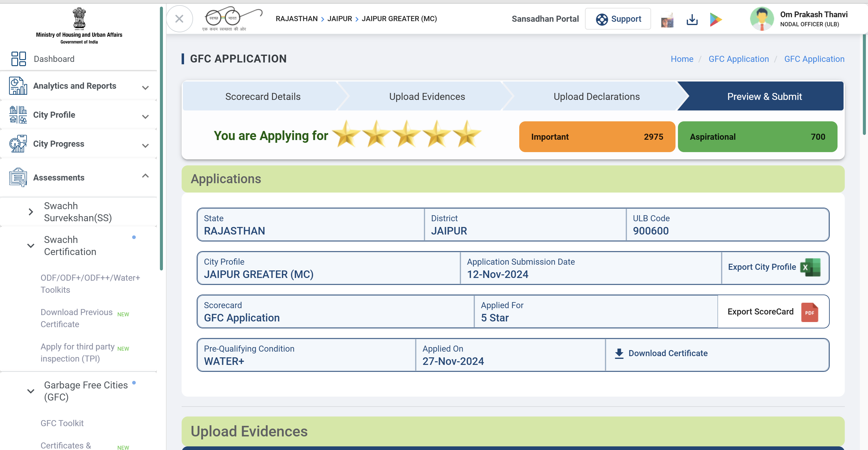Click the PDF icon for Export ScoreCard
Viewport: 868px width, 450px height.
809,312
